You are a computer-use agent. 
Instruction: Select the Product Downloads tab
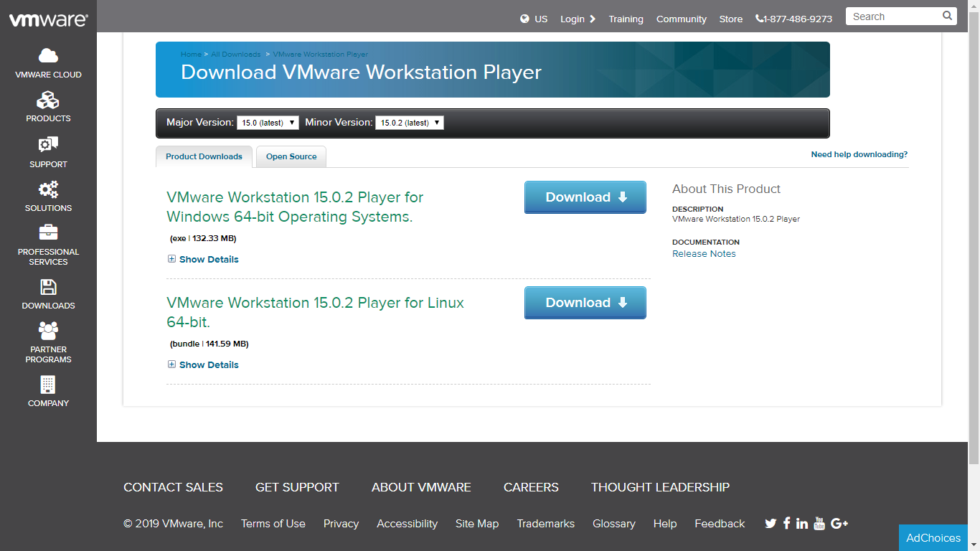point(204,156)
